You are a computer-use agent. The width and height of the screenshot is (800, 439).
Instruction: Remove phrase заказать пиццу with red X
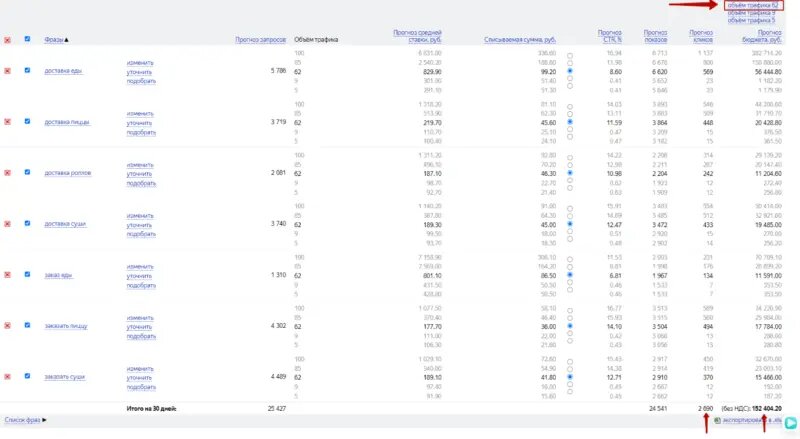(x=7, y=326)
